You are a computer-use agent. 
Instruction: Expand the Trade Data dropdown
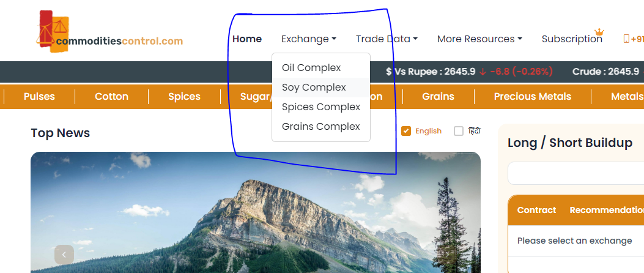(x=387, y=39)
